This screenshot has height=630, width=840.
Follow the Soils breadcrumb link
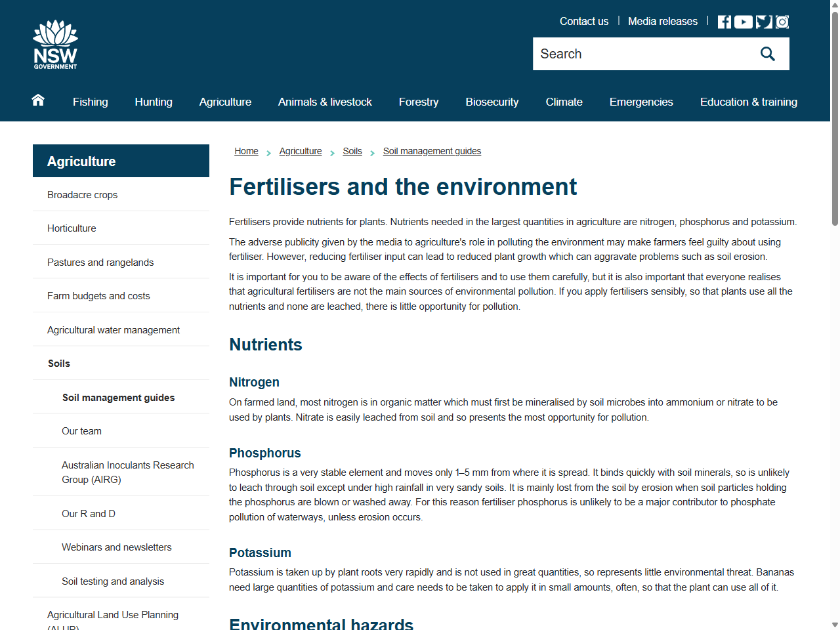[x=352, y=151]
